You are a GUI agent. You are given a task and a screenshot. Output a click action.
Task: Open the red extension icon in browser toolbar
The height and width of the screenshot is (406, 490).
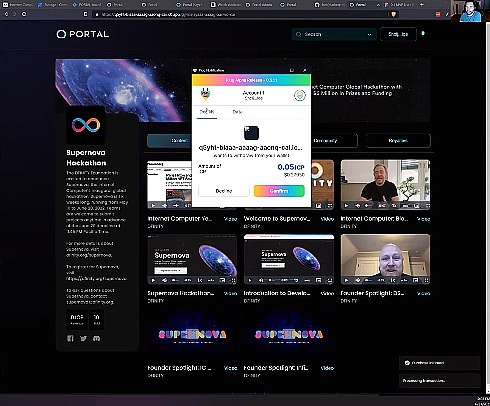(x=438, y=14)
